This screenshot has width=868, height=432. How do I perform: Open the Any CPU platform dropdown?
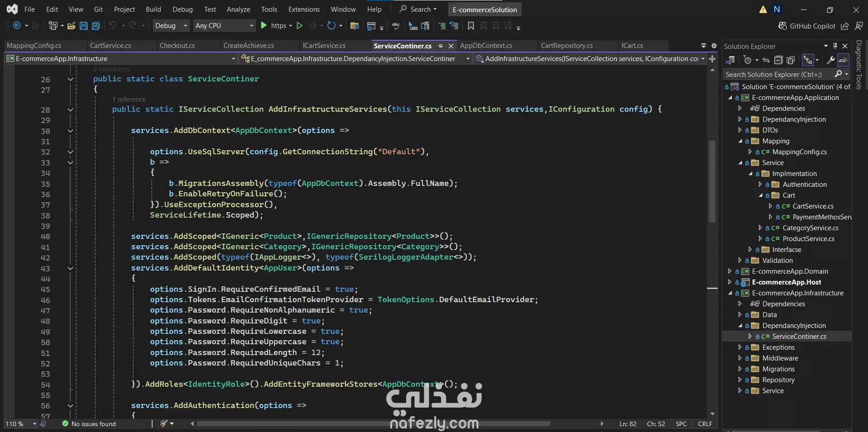coord(224,26)
